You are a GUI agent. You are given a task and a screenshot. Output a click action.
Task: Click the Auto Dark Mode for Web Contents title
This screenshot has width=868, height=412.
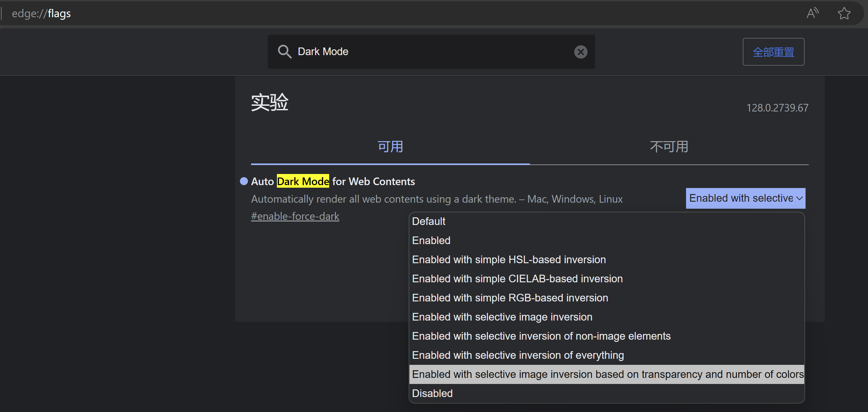[x=333, y=182]
